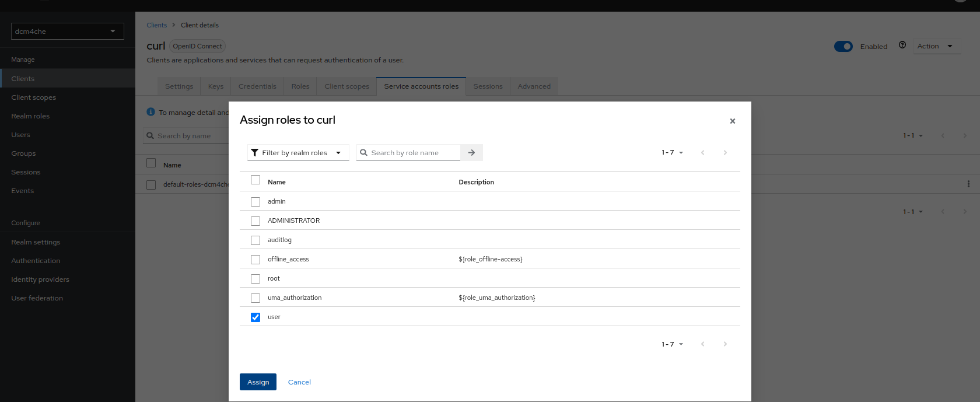Open Client scopes in the sidebar
Viewport: 980px width, 402px height.
(68, 97)
